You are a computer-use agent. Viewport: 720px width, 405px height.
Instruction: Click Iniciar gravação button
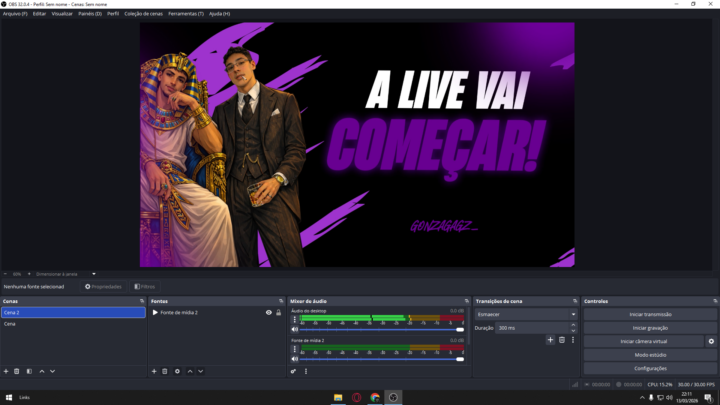pyautogui.click(x=650, y=327)
